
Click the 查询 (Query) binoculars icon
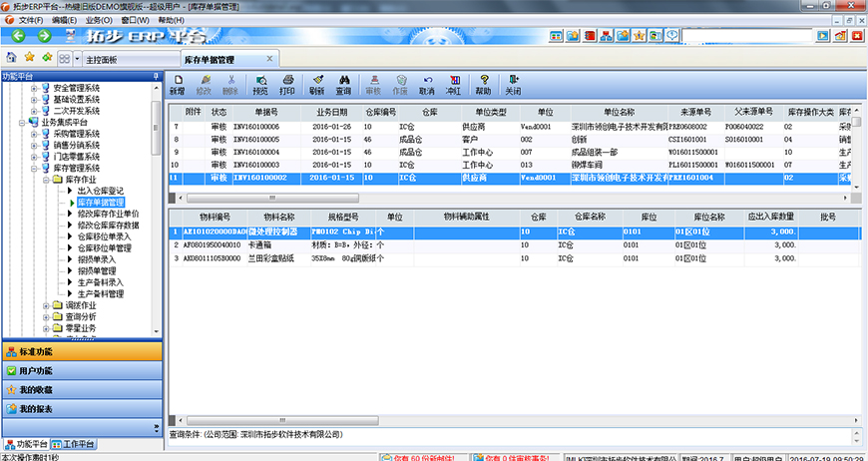point(342,84)
